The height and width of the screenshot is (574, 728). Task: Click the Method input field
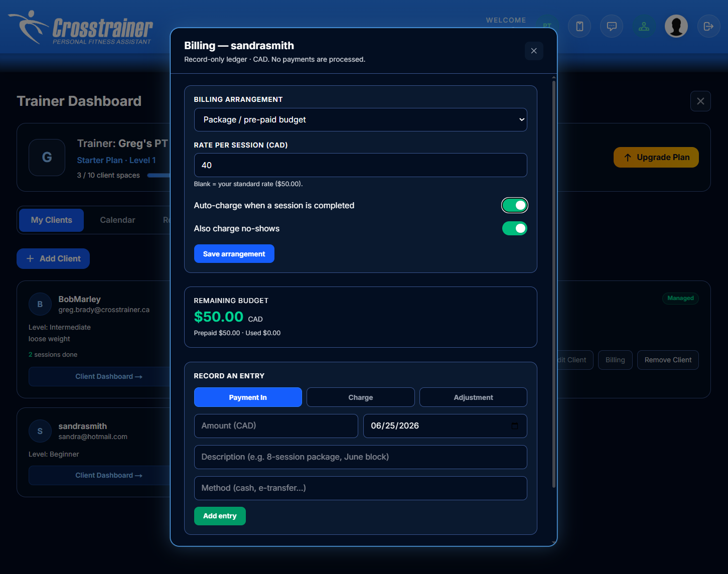coord(360,488)
